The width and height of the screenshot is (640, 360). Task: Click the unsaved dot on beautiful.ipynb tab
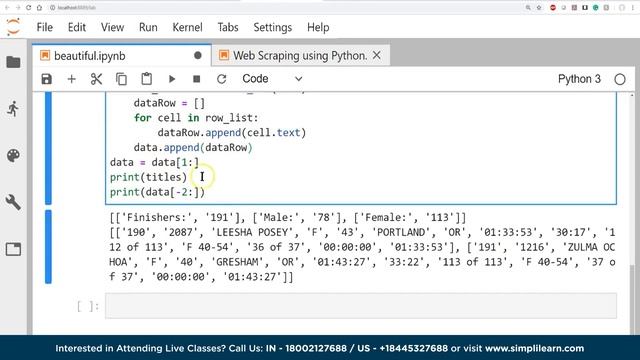coord(198,56)
